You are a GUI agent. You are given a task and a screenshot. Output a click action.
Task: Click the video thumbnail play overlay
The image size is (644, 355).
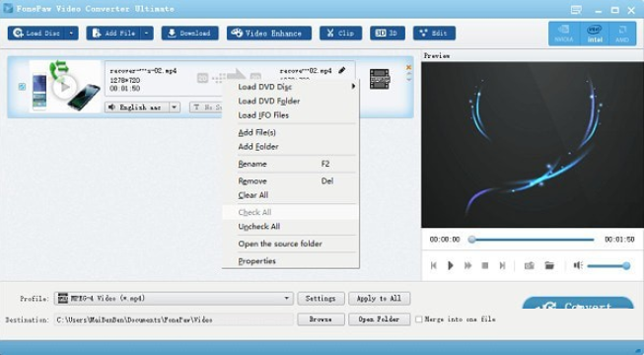[64, 87]
